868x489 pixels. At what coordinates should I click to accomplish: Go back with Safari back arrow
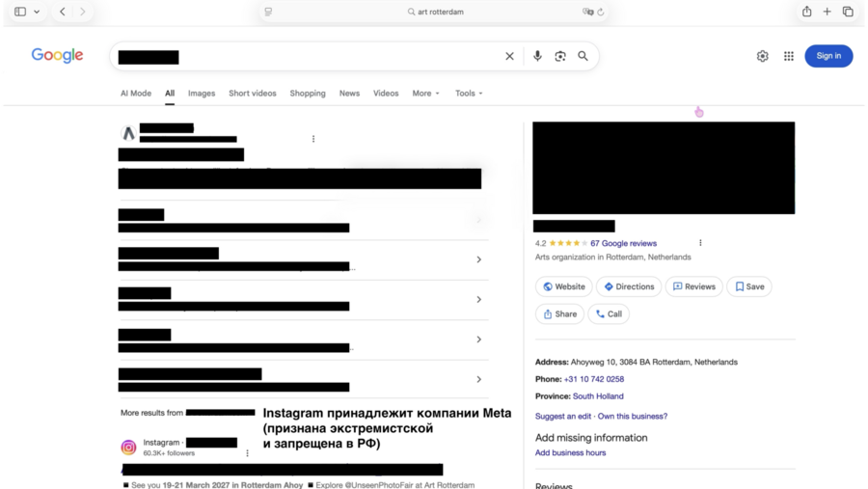point(63,12)
